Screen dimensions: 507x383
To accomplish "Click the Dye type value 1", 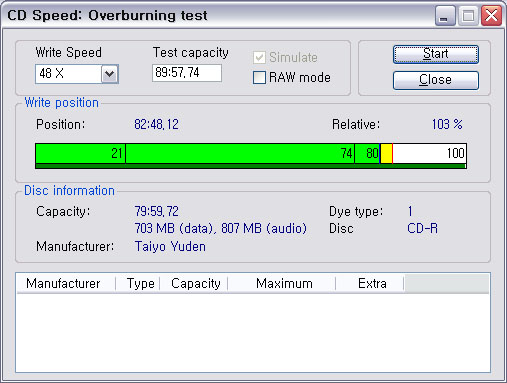I will tap(410, 211).
